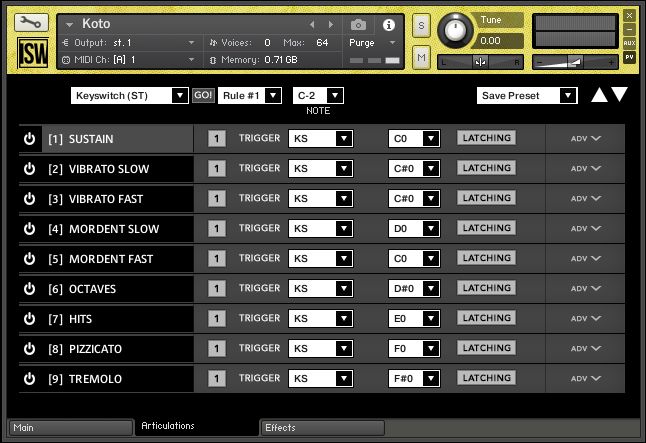
Task: Open the C-2 note dropdown
Action: pyautogui.click(x=318, y=96)
